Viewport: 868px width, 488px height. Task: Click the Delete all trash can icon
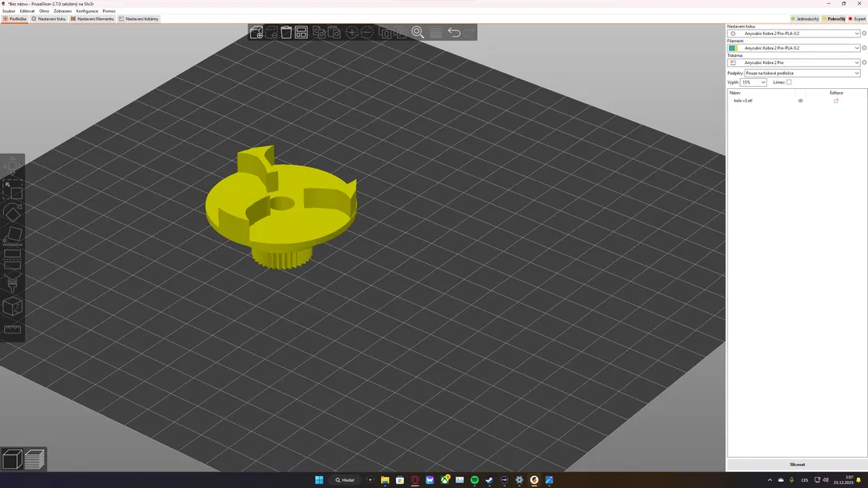(286, 32)
